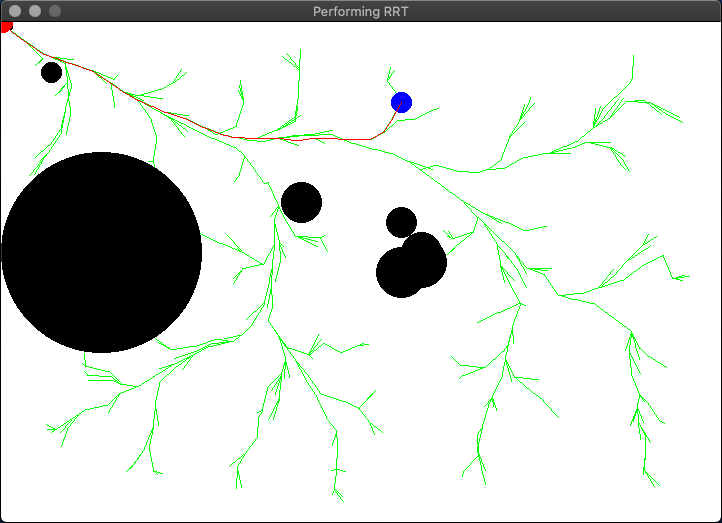Minimize the Performing RRT window

coord(34,11)
